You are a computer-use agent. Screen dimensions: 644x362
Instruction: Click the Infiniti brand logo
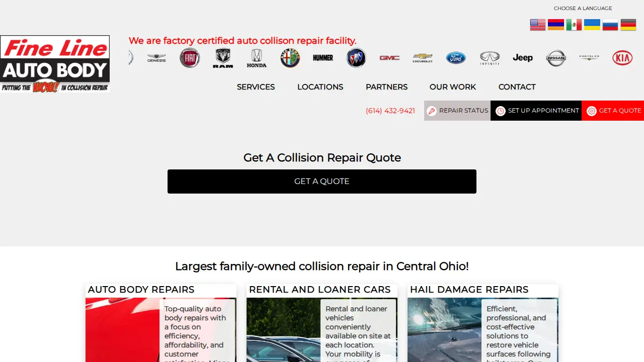pyautogui.click(x=490, y=58)
